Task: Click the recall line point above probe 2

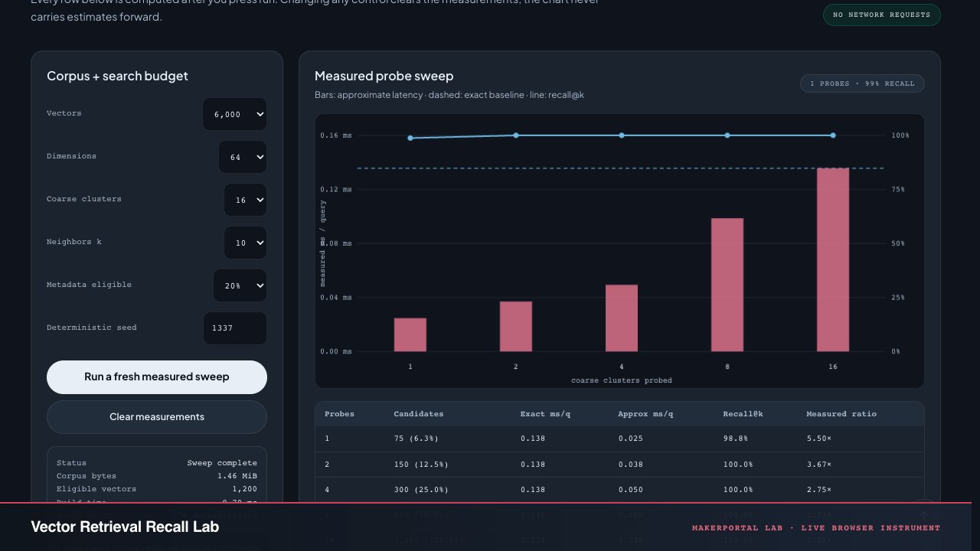Action: coord(516,135)
